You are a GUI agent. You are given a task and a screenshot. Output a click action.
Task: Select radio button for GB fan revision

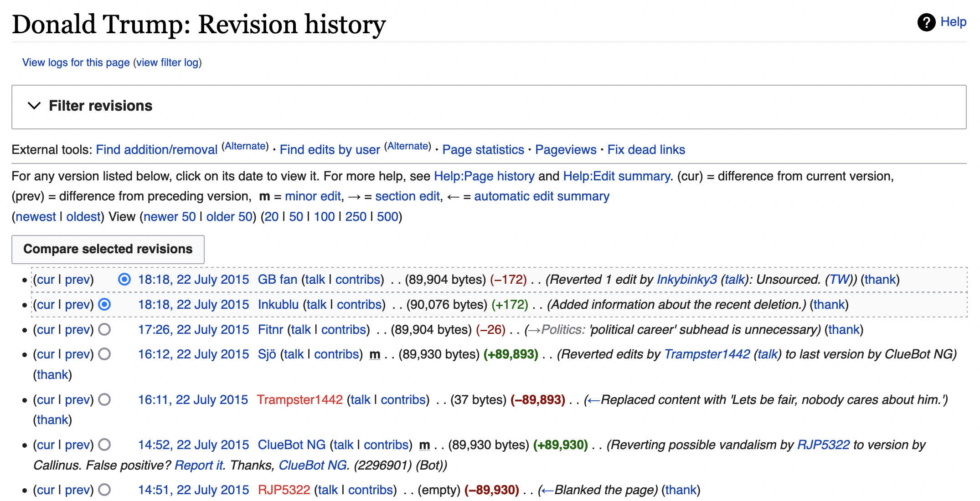point(124,279)
